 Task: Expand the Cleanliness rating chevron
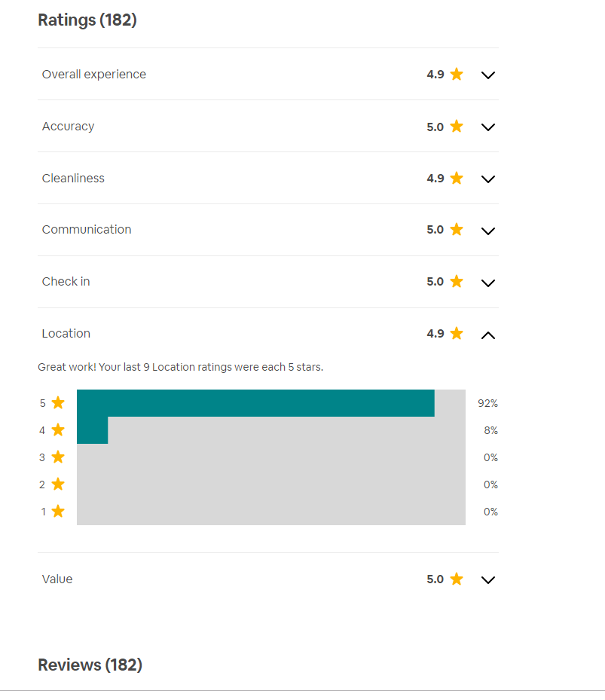pos(487,179)
